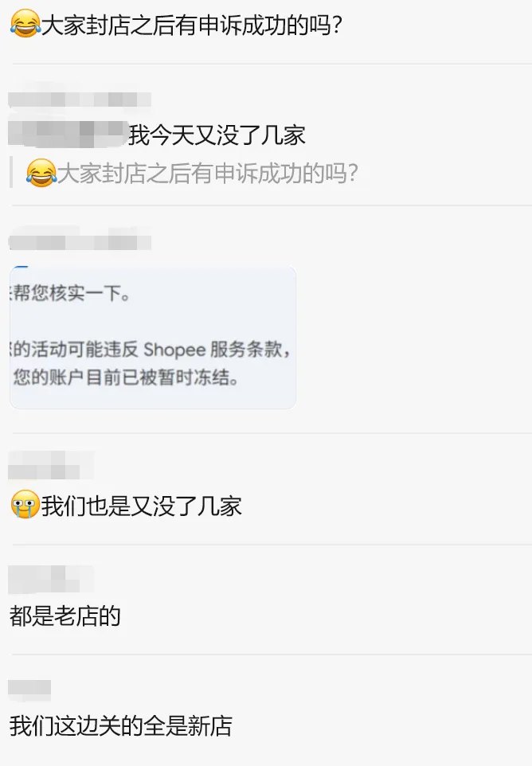
Task: Click the laughing emoji inside the quoted reply
Action: 41,173
